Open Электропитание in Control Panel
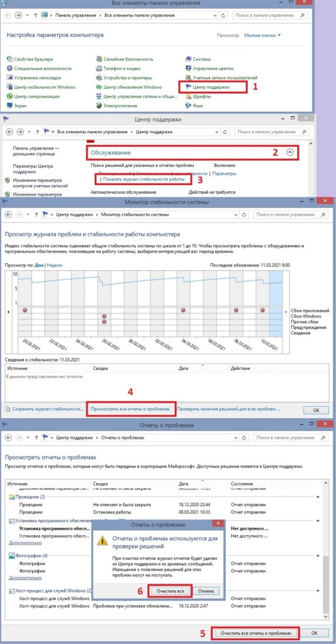Screen dimensions: 336x644 click(117, 106)
